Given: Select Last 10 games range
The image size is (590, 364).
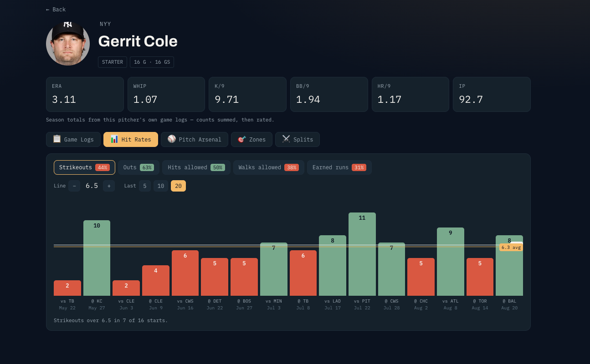Looking at the screenshot, I should [x=161, y=186].
